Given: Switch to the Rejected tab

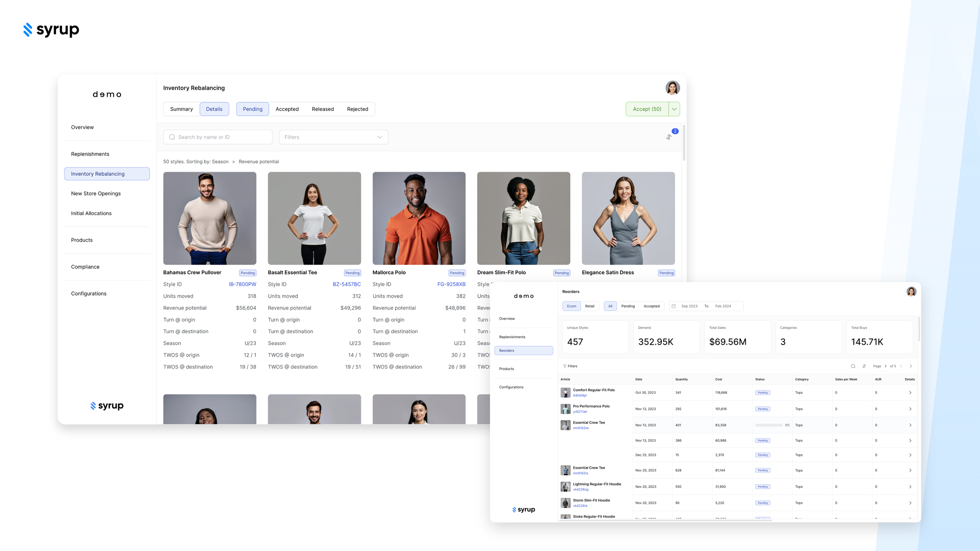Looking at the screenshot, I should pos(357,109).
